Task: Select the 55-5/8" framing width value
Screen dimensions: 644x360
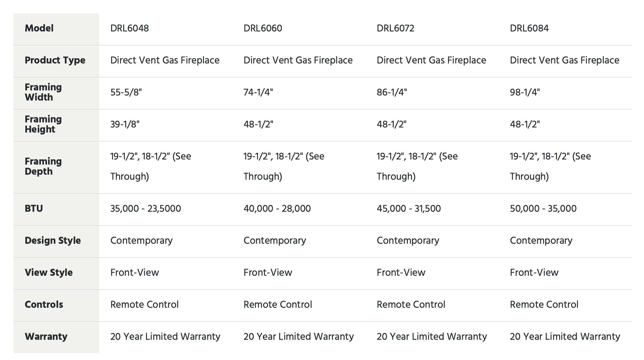Action: click(x=126, y=92)
